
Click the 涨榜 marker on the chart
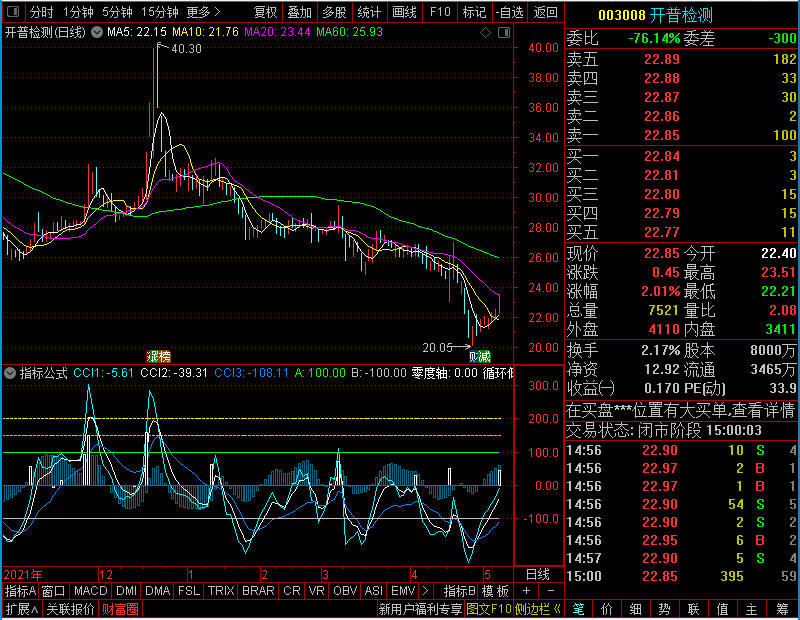tap(158, 356)
